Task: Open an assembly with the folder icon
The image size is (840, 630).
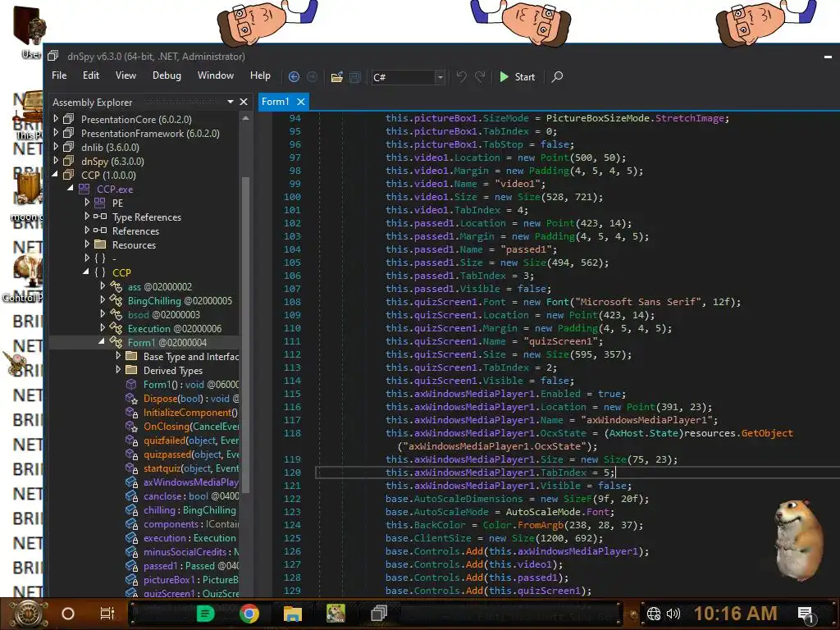Action: pyautogui.click(x=336, y=77)
